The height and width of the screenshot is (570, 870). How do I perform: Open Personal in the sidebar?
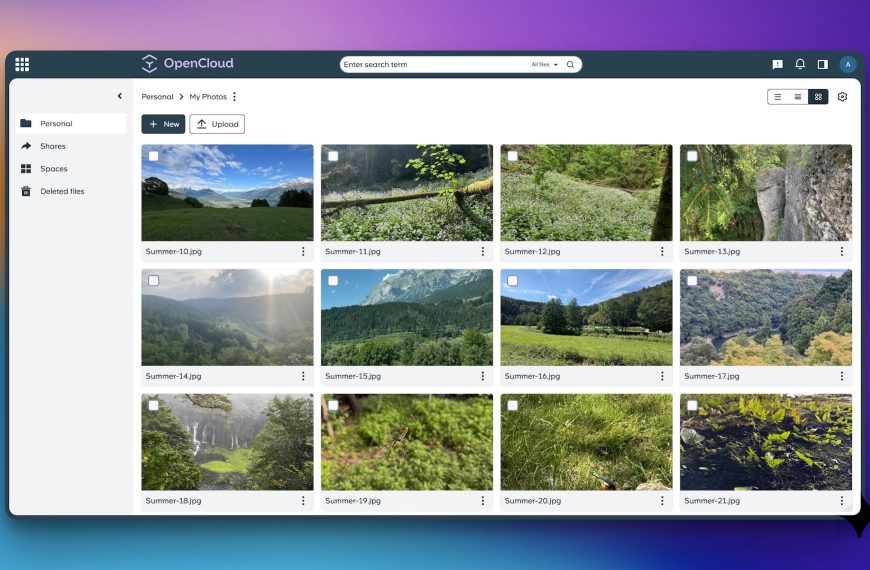click(71, 123)
